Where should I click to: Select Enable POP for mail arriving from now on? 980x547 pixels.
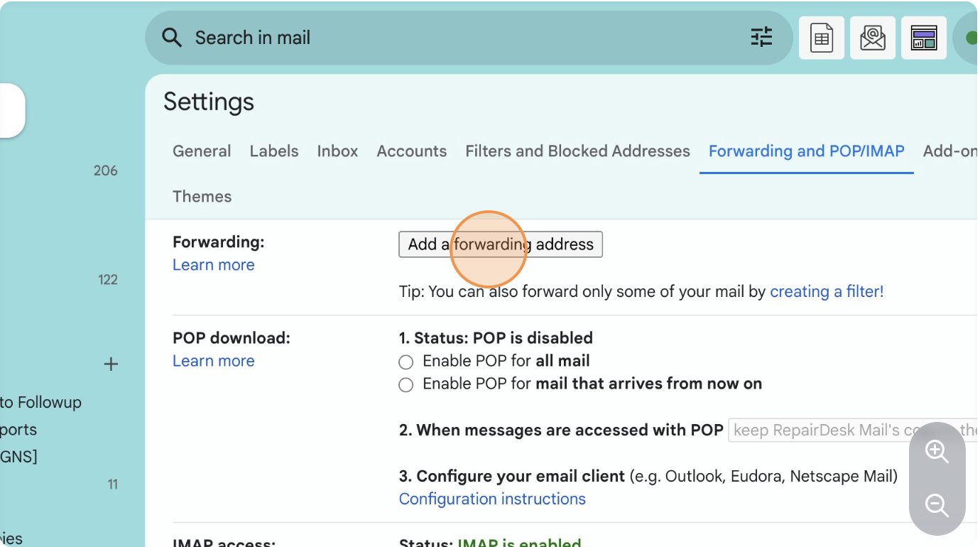pos(406,385)
